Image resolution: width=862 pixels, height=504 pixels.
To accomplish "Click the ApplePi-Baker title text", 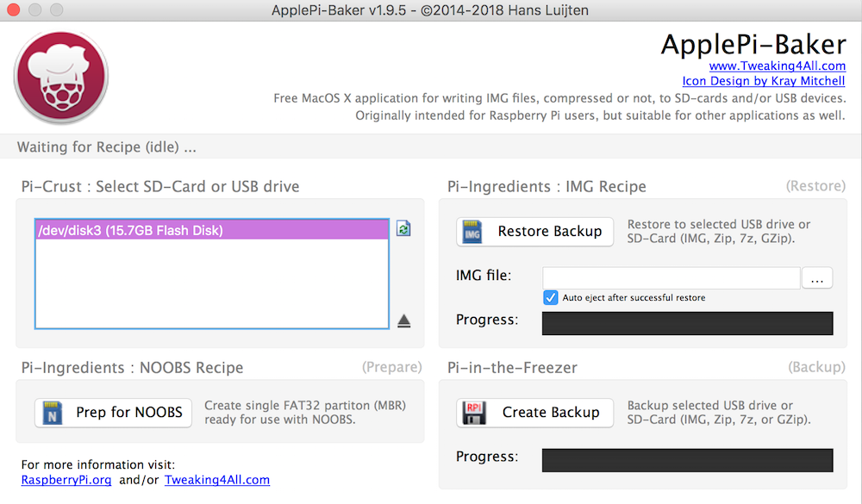I will [753, 44].
